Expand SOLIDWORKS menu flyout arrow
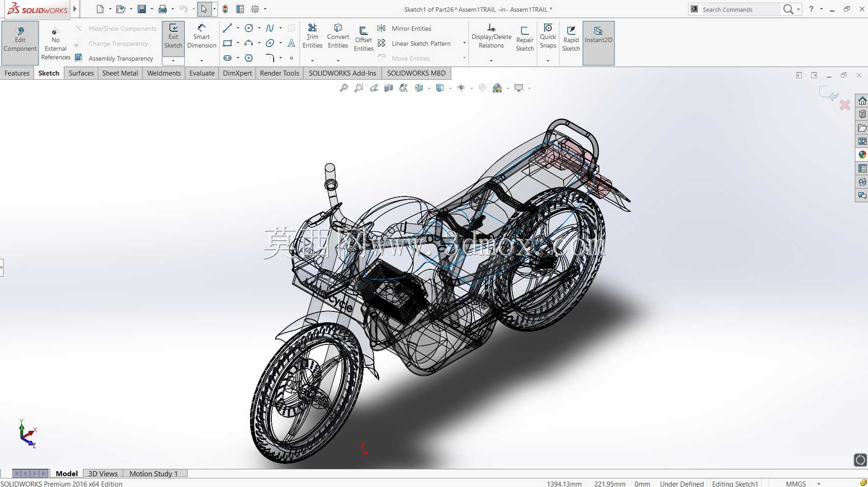The height and width of the screenshot is (487, 868). coord(75,9)
